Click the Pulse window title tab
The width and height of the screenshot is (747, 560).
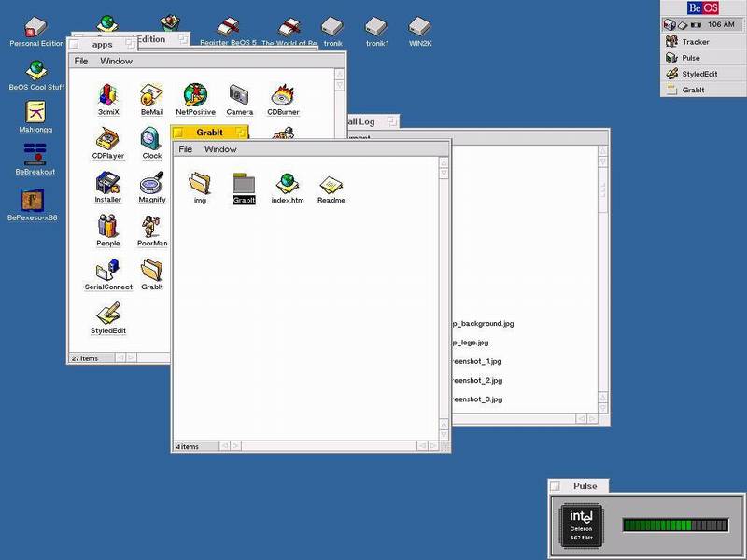coord(578,486)
